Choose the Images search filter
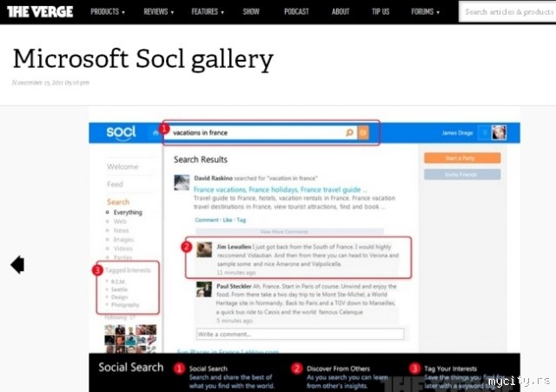Viewport: 556px width, 392px height. click(x=123, y=239)
